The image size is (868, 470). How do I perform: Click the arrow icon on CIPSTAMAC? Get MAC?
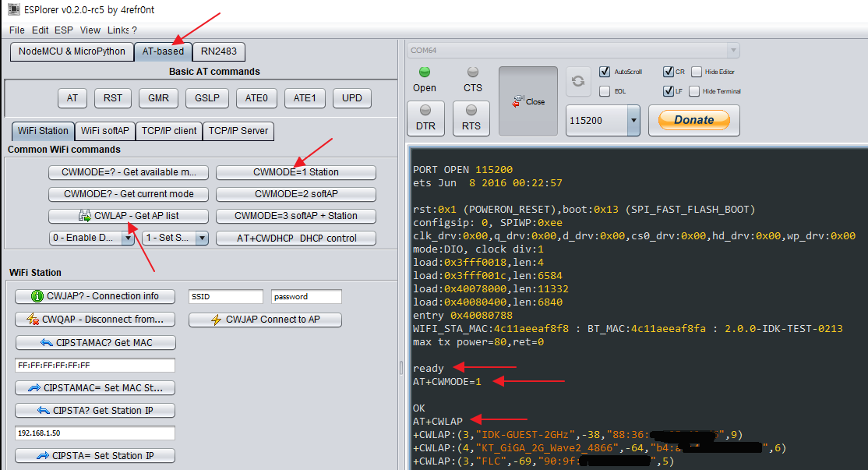(47, 343)
